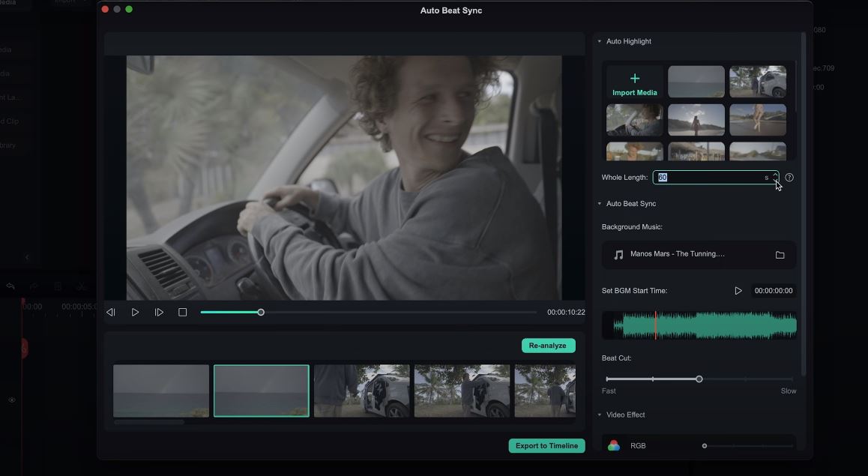Click Export to Timeline
Viewport: 868px width, 476px height.
pos(547,445)
